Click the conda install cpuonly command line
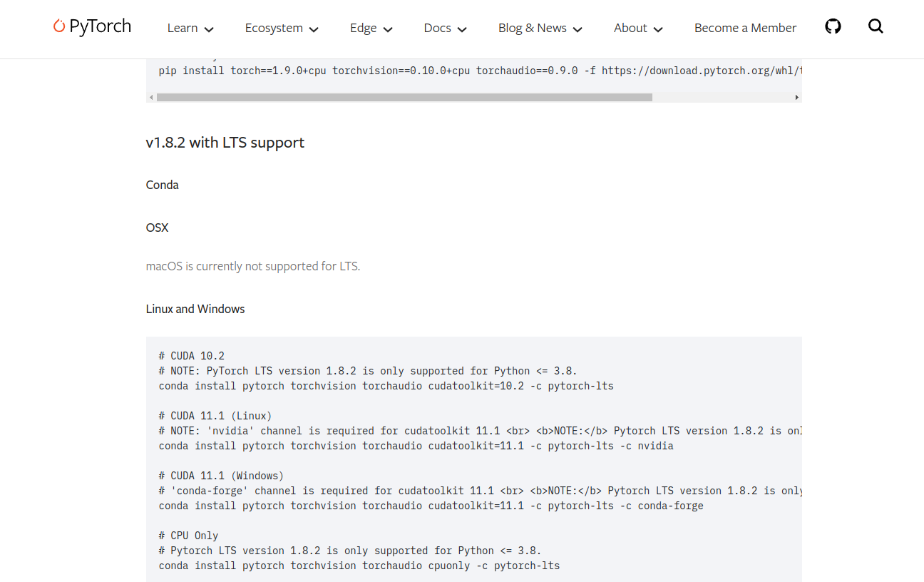 359,566
